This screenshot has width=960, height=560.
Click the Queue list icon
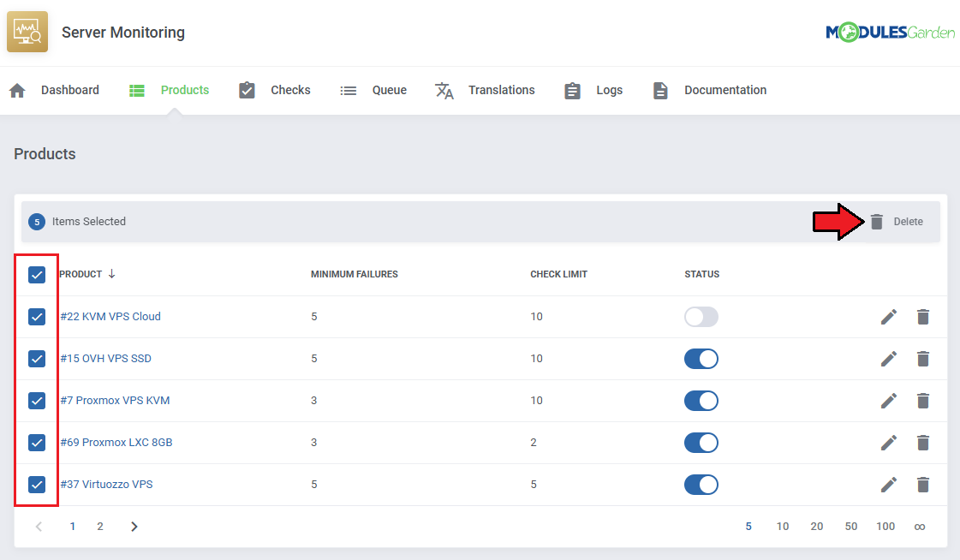click(349, 91)
